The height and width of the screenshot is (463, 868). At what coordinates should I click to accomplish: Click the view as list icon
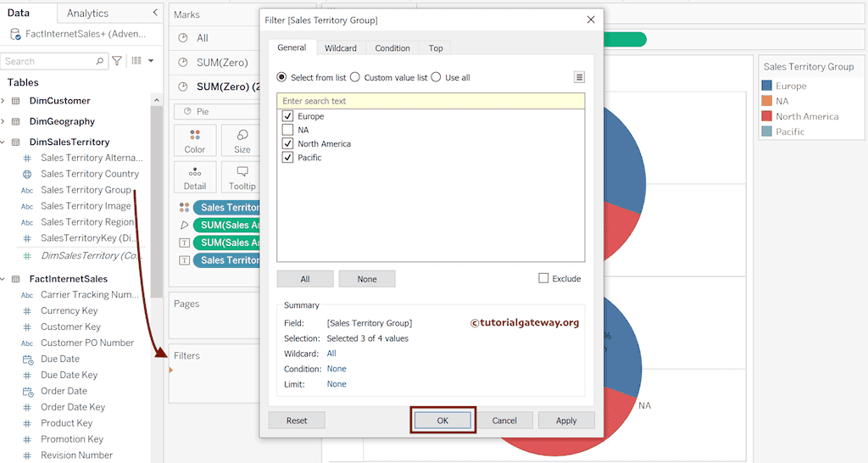click(136, 60)
